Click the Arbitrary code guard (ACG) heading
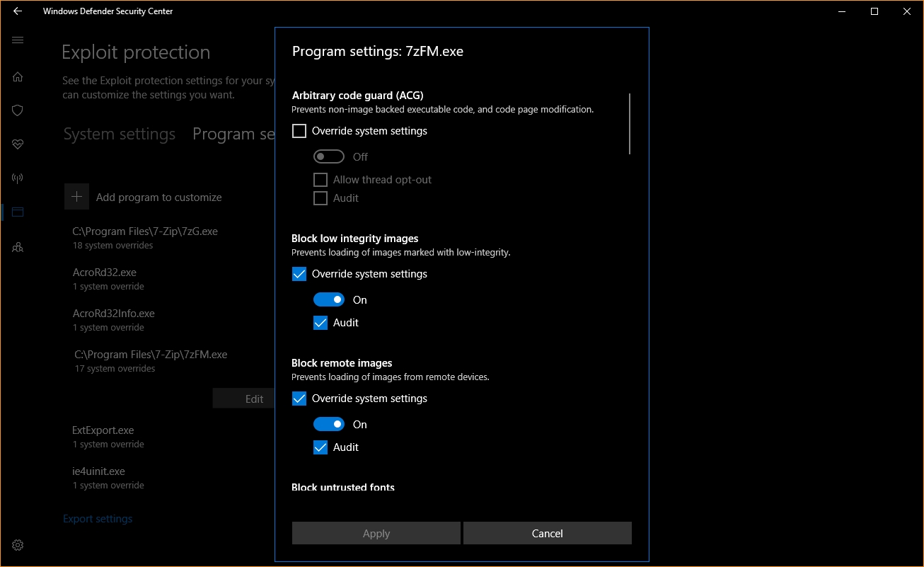This screenshot has height=567, width=924. (358, 96)
